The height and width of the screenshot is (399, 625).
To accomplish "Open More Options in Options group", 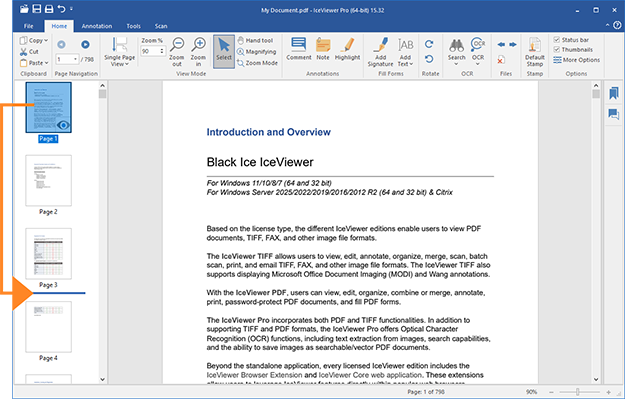I will click(x=576, y=60).
